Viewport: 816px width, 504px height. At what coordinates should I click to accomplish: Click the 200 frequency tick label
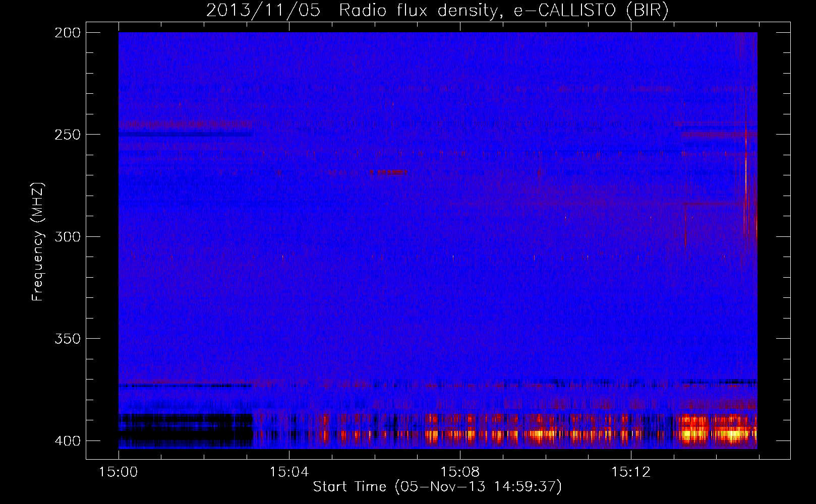click(67, 33)
